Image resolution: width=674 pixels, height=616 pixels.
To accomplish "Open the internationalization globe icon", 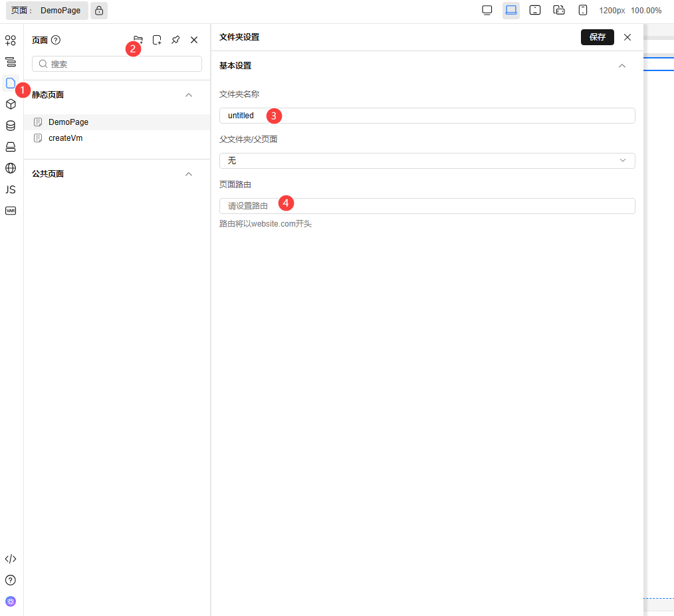I will click(x=11, y=168).
